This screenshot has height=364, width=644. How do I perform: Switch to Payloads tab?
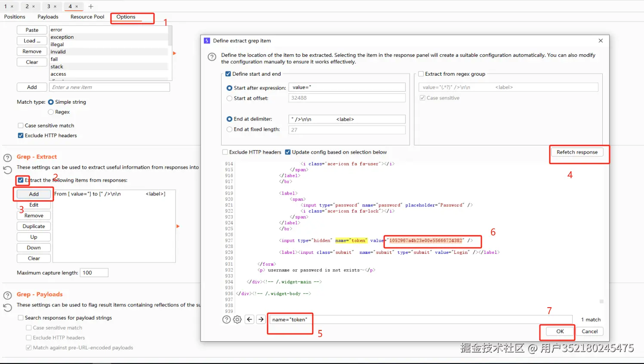48,17
